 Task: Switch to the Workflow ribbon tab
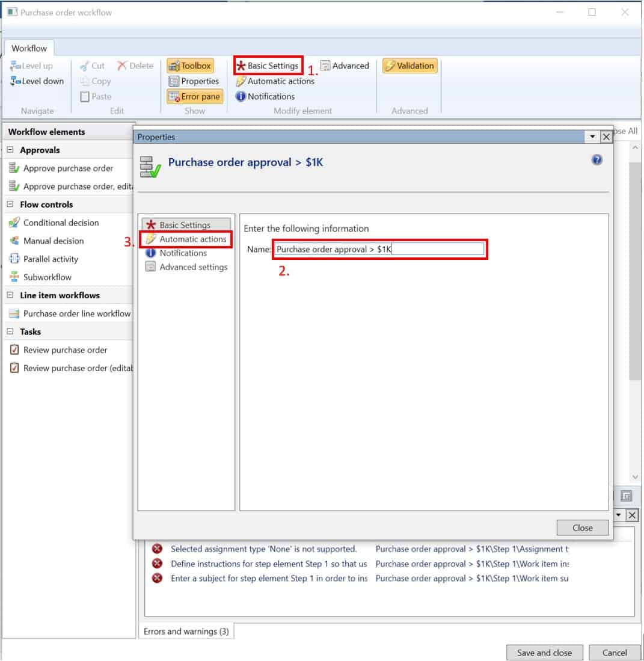pos(29,48)
